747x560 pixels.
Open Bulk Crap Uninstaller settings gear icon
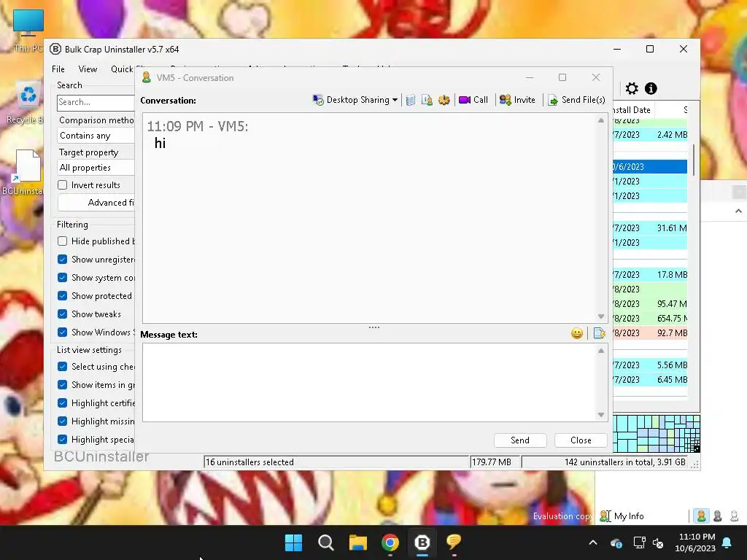(x=632, y=88)
